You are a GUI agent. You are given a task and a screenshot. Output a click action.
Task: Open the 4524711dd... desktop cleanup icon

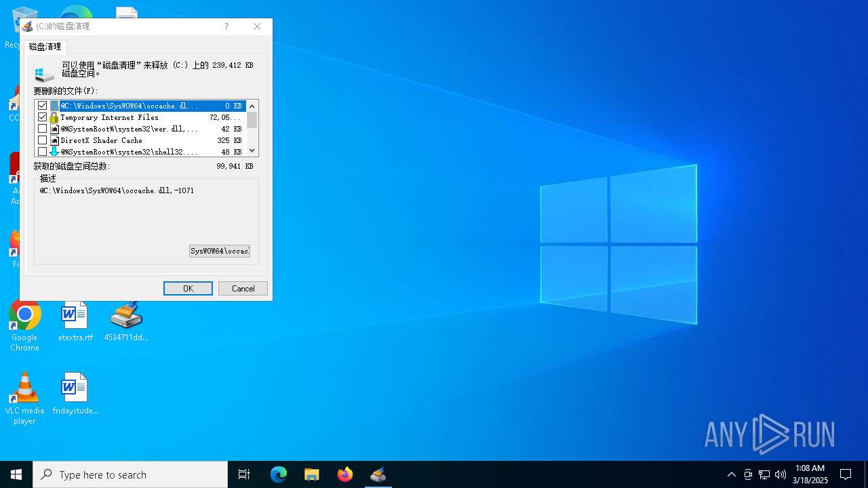coord(126,322)
